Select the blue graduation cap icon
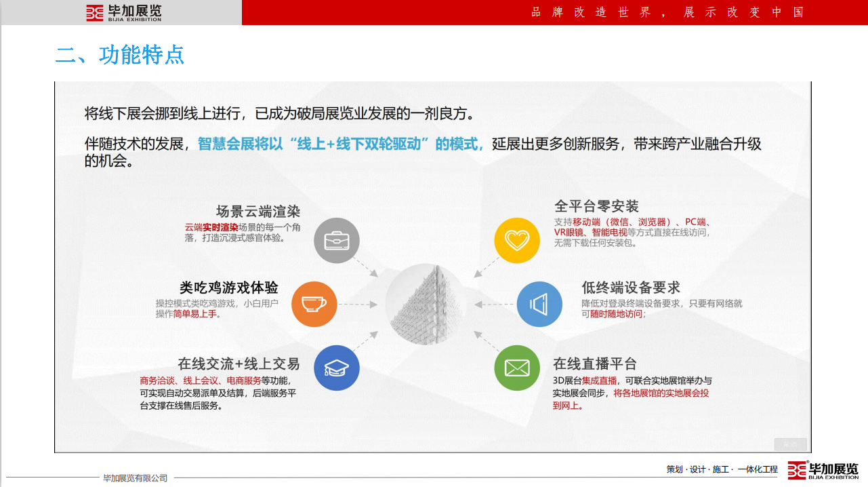The image size is (868, 487). click(337, 368)
